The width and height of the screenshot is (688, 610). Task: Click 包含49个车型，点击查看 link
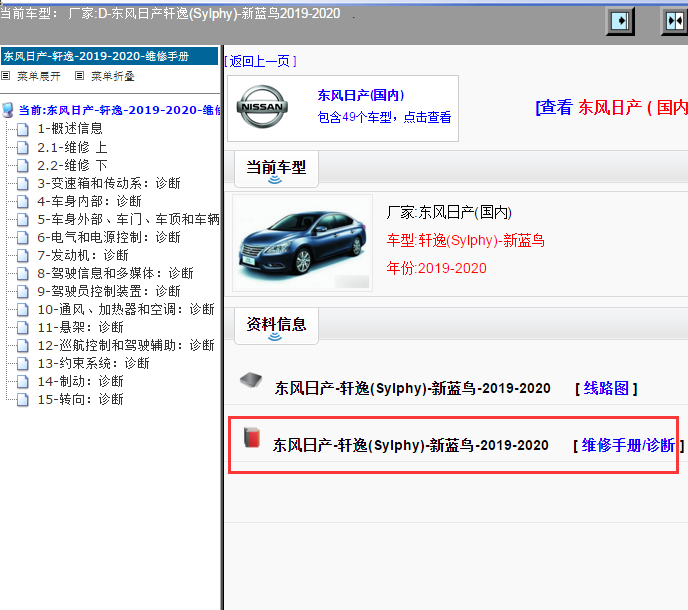coord(384,117)
